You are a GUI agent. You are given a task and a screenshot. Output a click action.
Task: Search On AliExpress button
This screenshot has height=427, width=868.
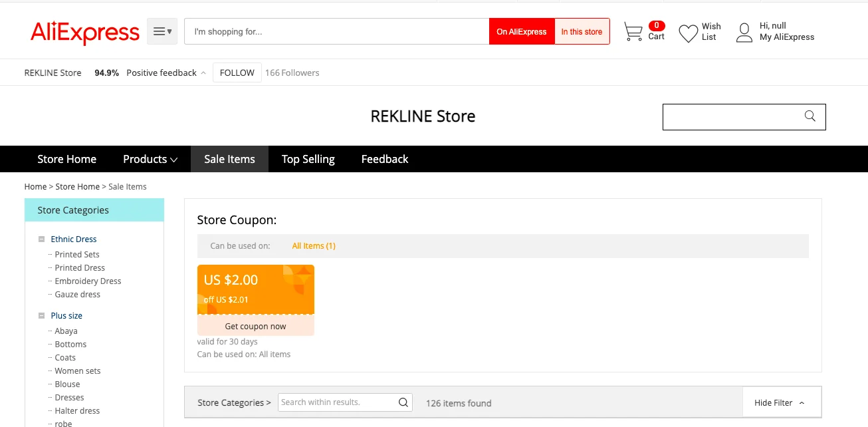(x=522, y=31)
